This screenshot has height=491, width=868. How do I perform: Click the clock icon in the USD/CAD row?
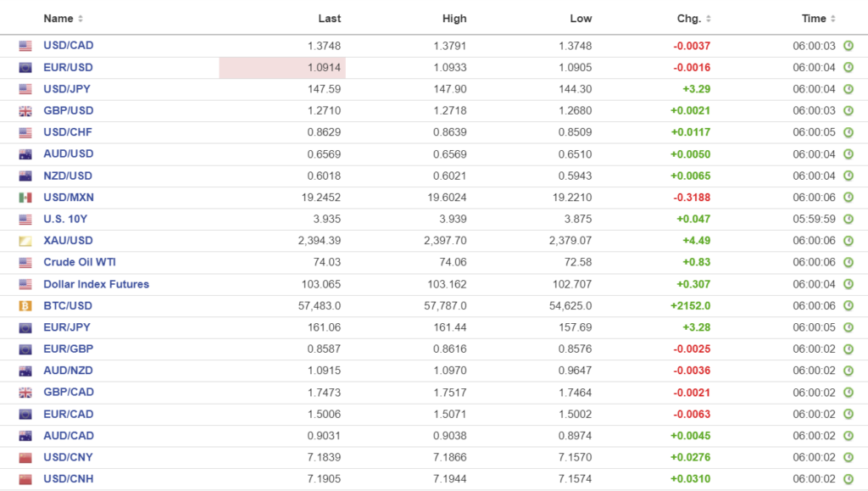point(848,46)
